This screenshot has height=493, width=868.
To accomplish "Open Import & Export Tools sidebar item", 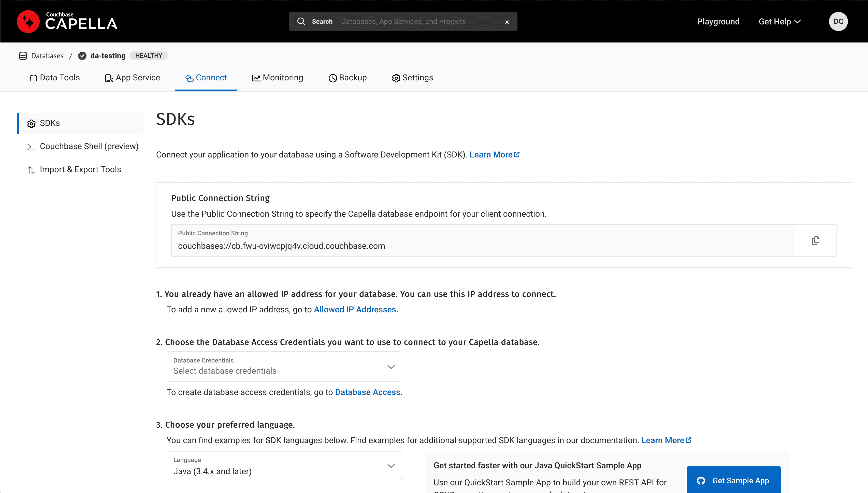I will [74, 169].
